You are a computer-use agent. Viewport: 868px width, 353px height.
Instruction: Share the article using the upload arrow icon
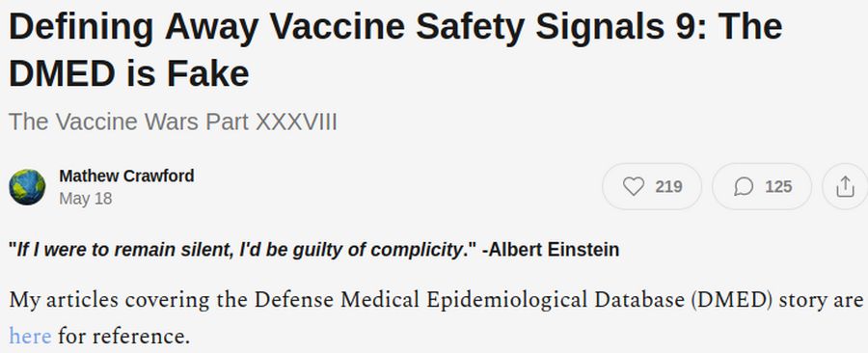845,187
